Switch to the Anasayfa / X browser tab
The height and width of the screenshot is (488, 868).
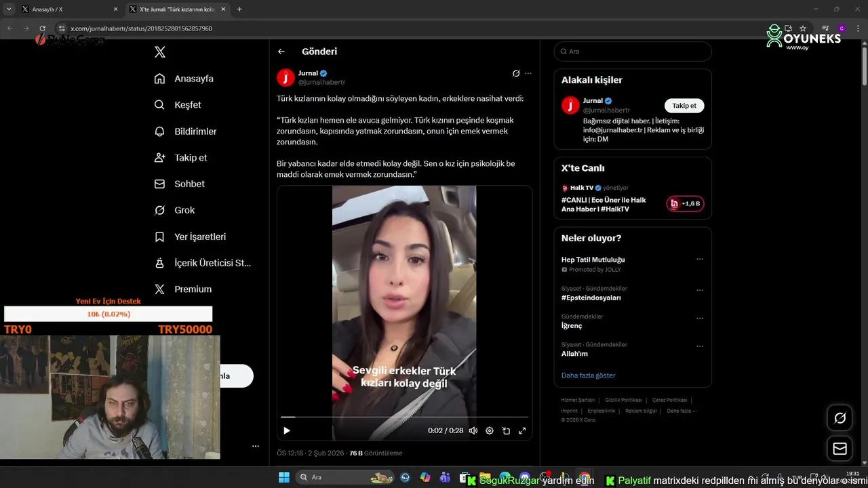(x=68, y=9)
